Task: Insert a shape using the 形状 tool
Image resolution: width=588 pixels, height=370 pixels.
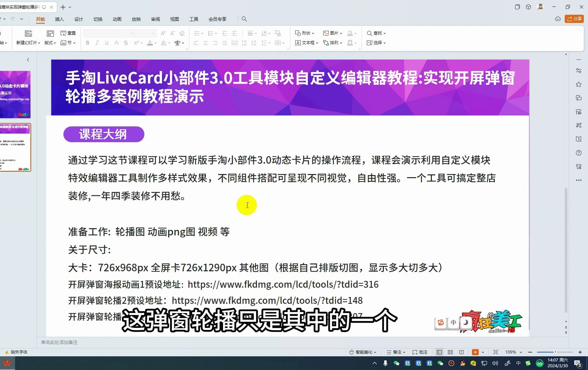Action: tap(304, 33)
